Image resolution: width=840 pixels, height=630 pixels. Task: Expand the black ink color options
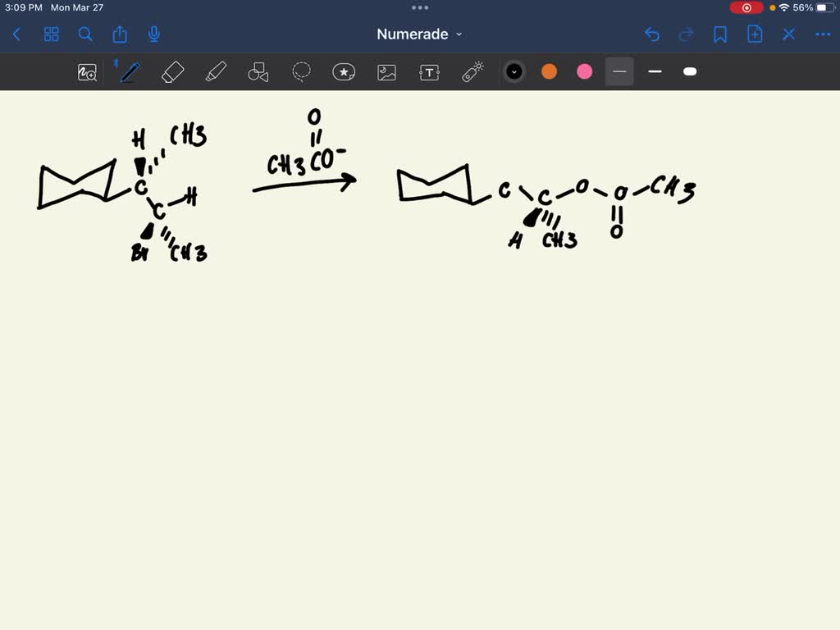514,71
